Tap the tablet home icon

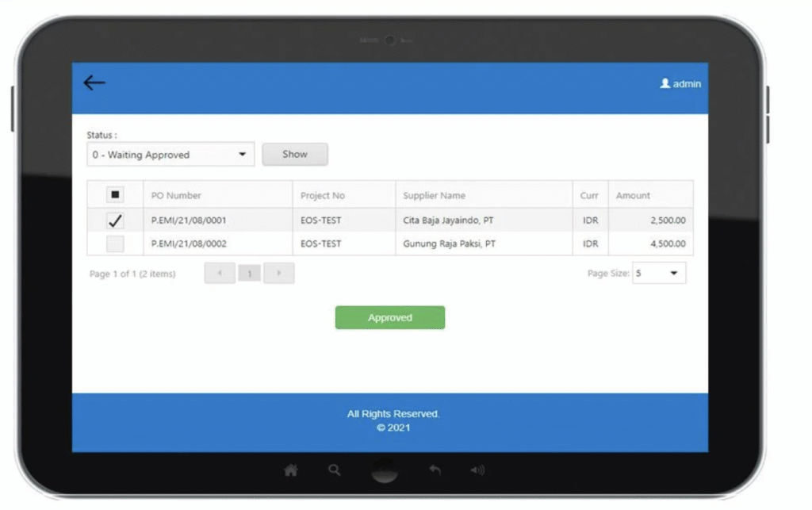[x=291, y=470]
